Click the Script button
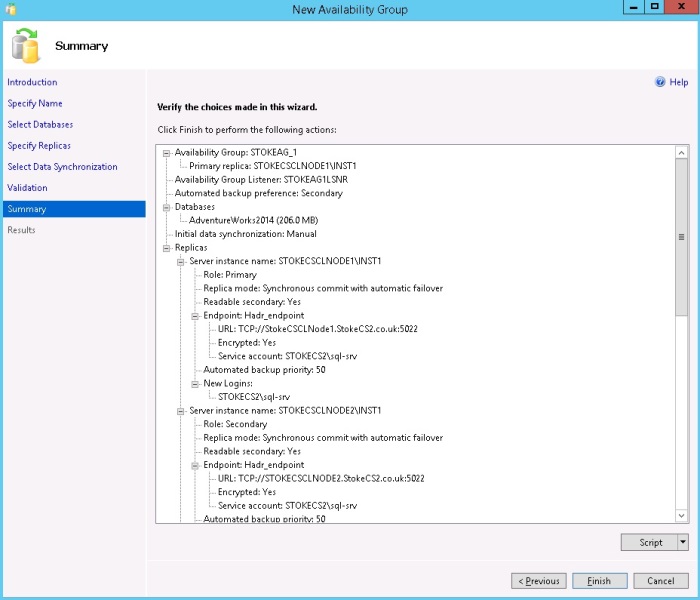700x600 pixels. [650, 542]
